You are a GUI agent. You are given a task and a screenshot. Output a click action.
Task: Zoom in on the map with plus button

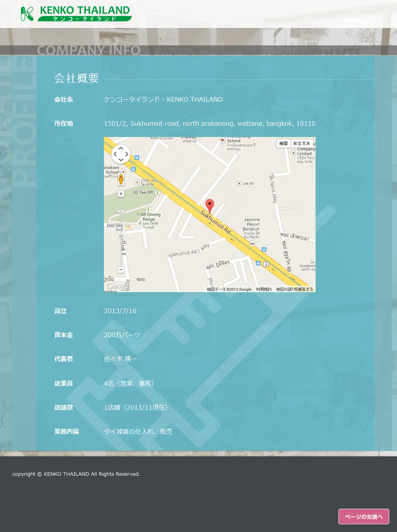coord(121,194)
